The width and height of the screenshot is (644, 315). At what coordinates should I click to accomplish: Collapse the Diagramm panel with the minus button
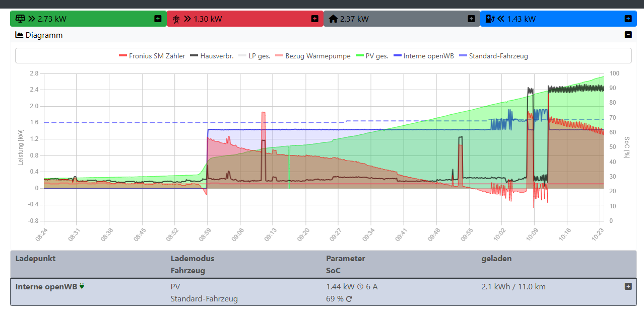pyautogui.click(x=628, y=35)
